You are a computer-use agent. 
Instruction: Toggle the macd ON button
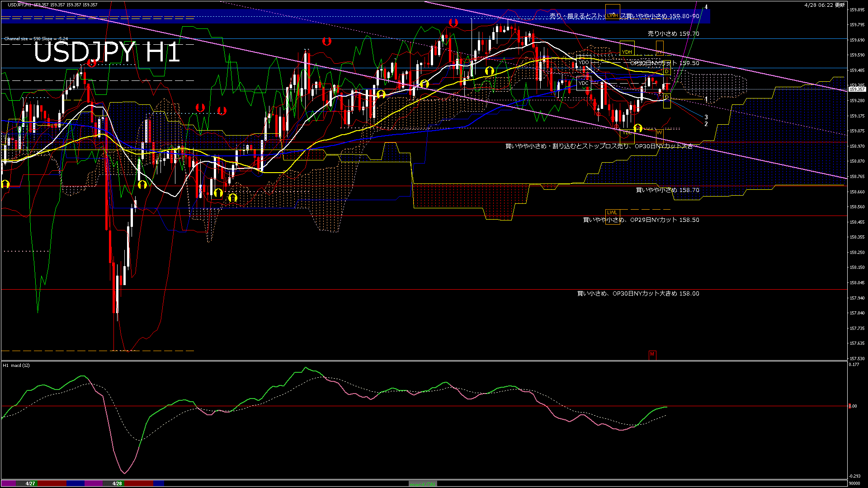coord(423,484)
